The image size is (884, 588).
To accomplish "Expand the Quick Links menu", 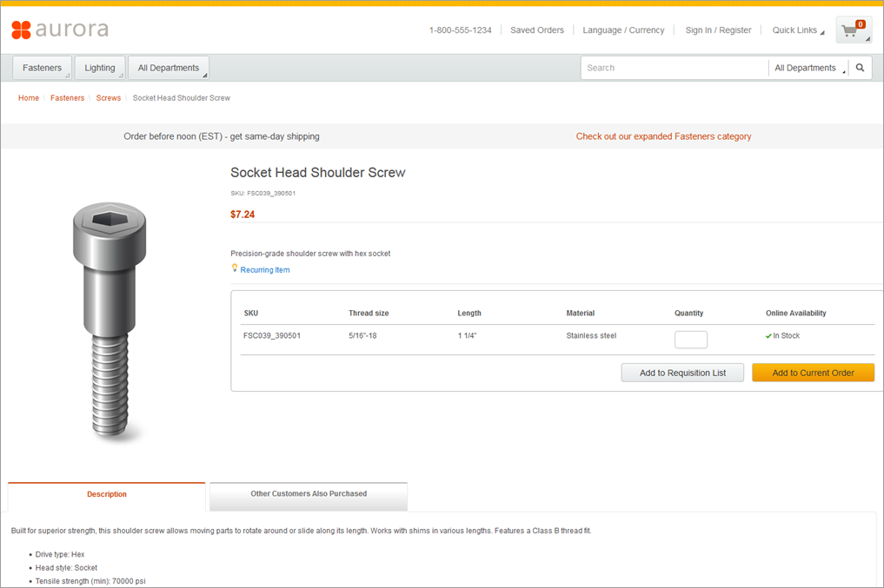I will click(798, 30).
